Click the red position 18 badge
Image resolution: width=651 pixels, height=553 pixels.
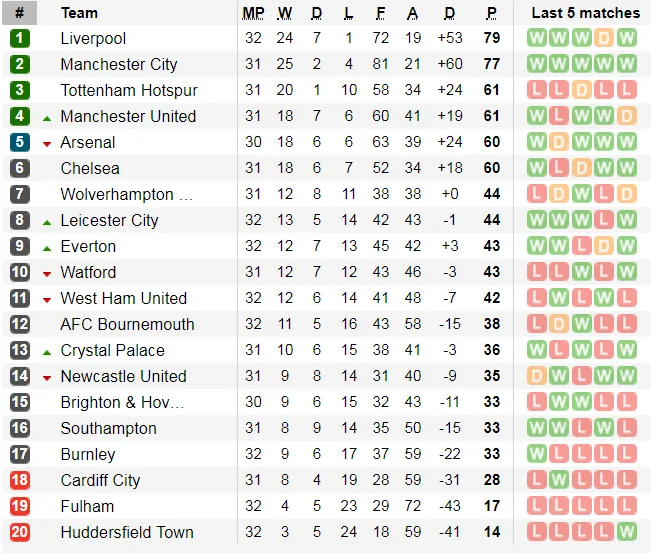20,480
